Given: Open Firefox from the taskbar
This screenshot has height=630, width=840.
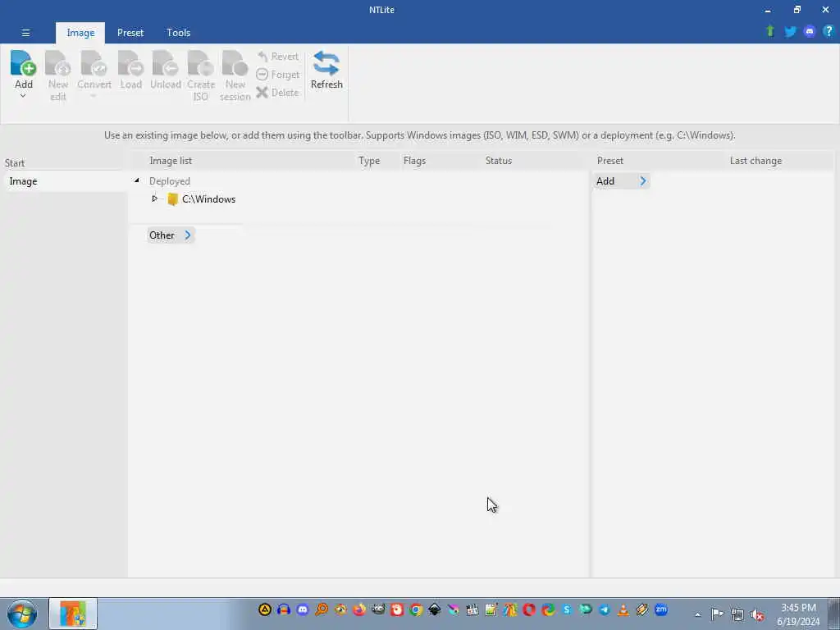Looking at the screenshot, I should point(359,609).
